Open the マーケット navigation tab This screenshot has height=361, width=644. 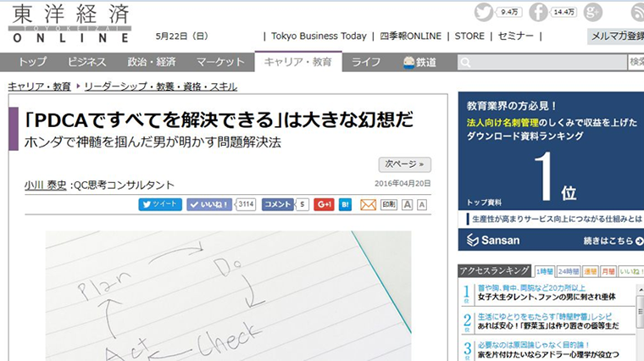(x=220, y=62)
